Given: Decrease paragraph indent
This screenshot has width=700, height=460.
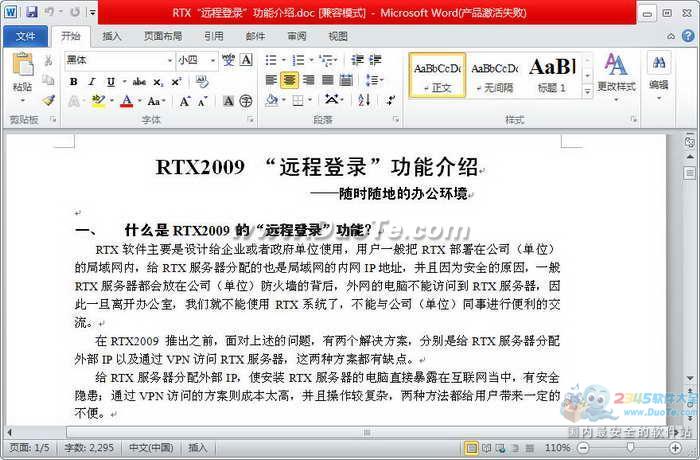Looking at the screenshot, I should click(357, 60).
